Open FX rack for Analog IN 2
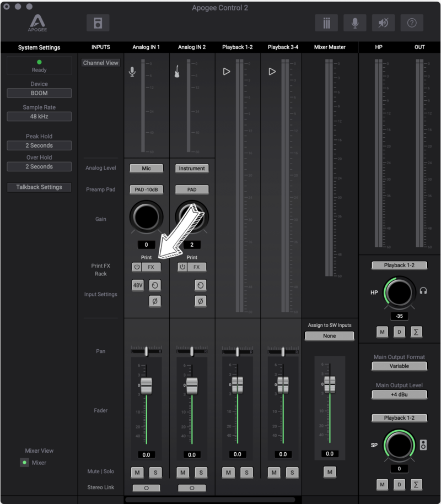The image size is (441, 504). 197,267
